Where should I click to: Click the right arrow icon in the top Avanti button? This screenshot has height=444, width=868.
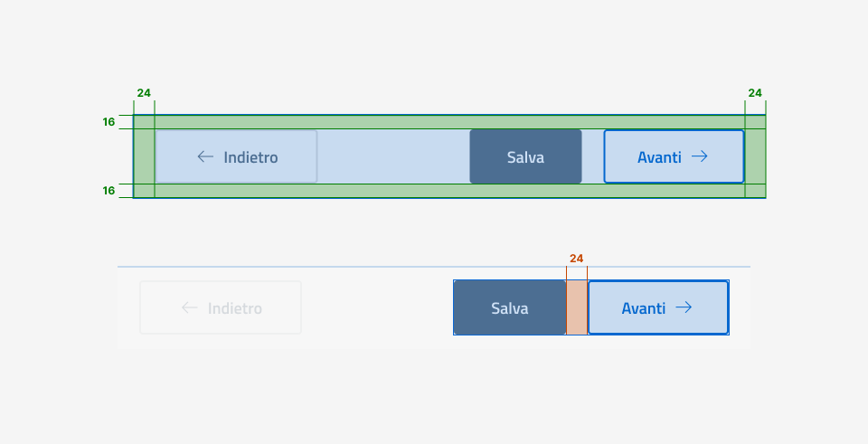tap(699, 156)
